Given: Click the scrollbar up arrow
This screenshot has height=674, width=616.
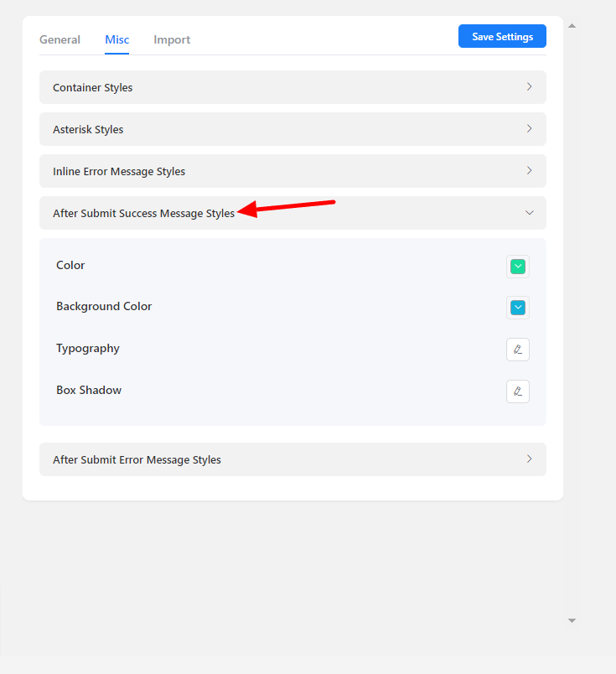Looking at the screenshot, I should pyautogui.click(x=572, y=26).
